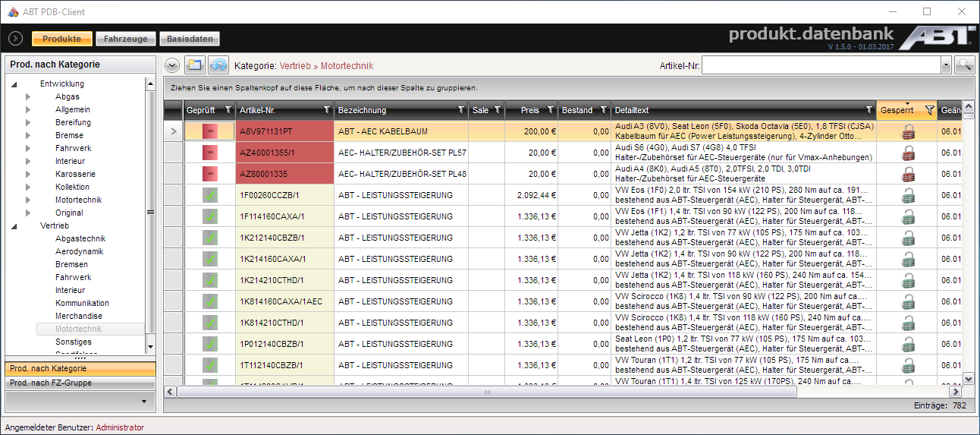Click the circular arrow button beside Produkte
The height and width of the screenshot is (435, 980).
pos(15,39)
